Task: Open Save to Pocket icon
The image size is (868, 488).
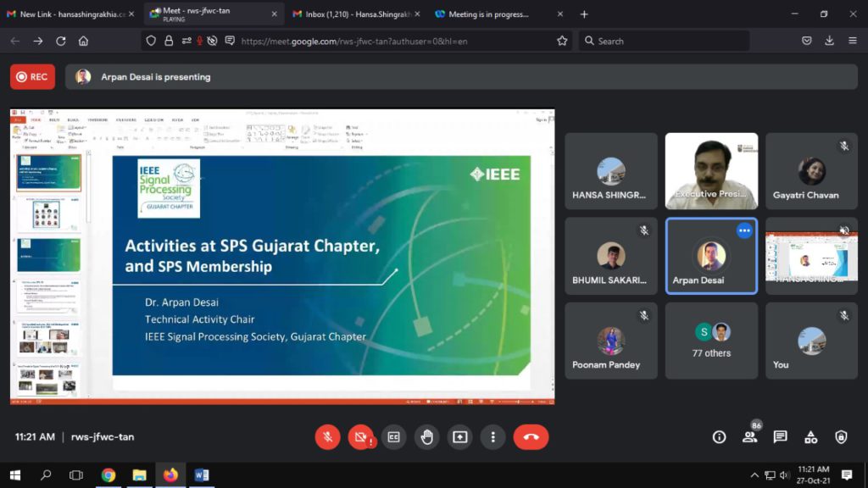Action: (807, 41)
